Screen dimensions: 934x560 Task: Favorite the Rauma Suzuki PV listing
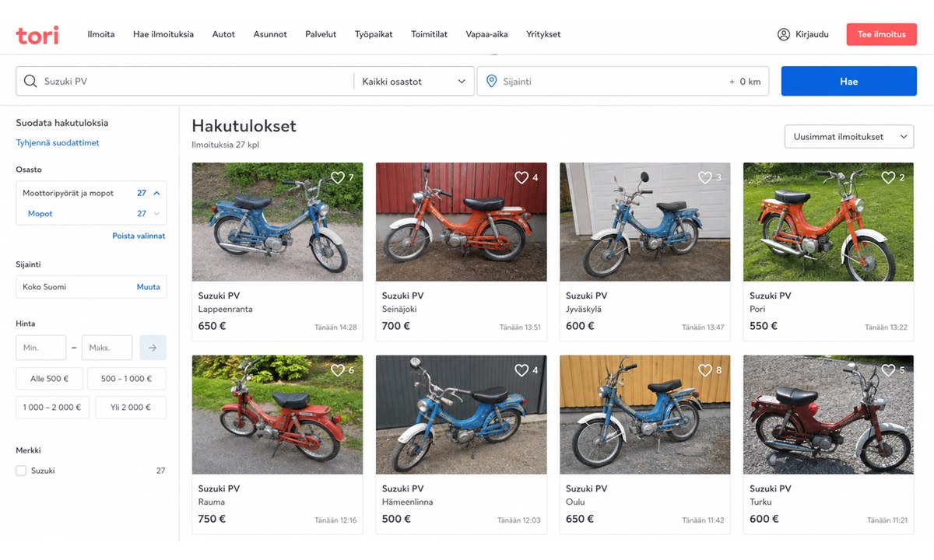(338, 370)
